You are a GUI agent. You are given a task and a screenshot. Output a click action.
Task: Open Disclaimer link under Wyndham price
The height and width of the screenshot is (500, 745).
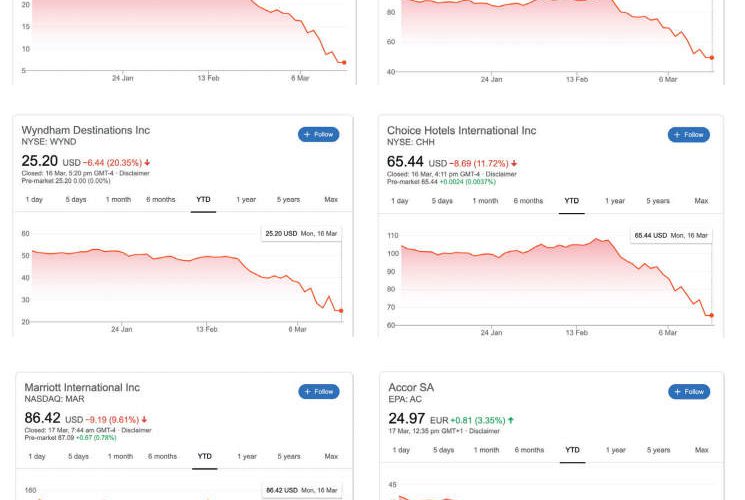click(x=136, y=174)
